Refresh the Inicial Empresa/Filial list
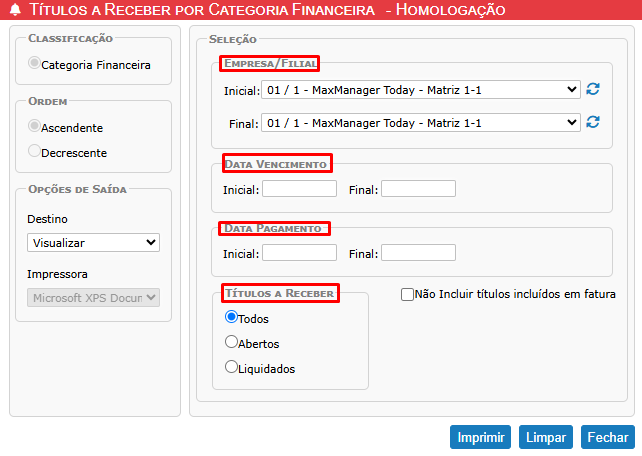Image resolution: width=642 pixels, height=456 pixels. (x=593, y=90)
